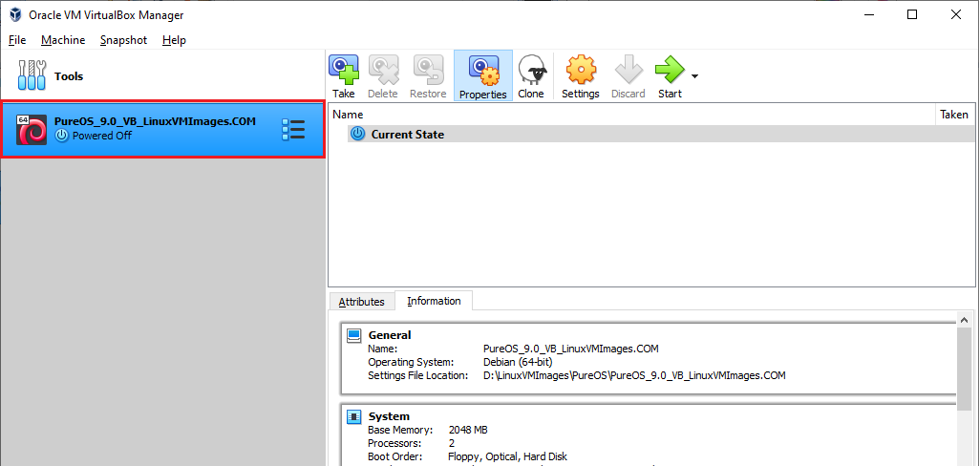Click the '2048 MB' base memory value
The width and height of the screenshot is (980, 466).
468,431
